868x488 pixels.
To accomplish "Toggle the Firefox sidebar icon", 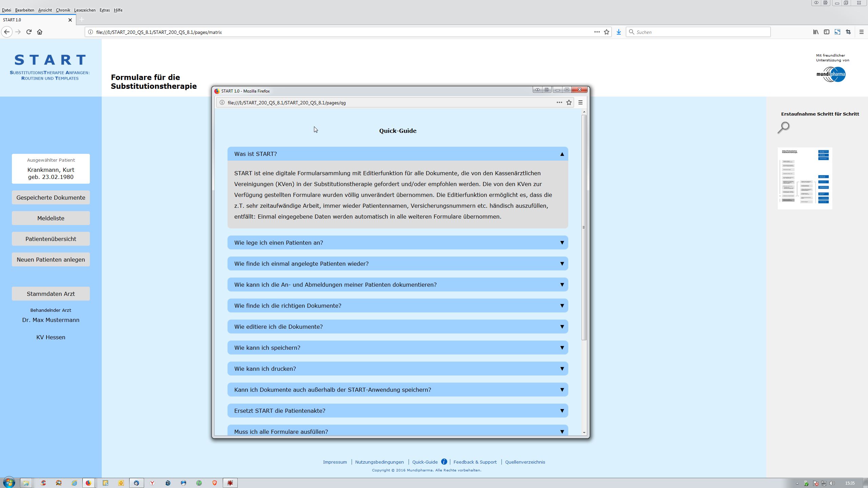I will (x=827, y=32).
